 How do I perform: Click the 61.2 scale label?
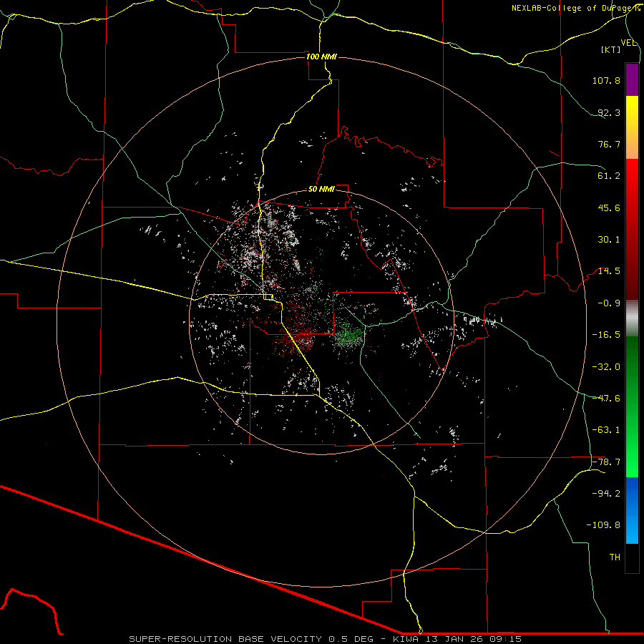point(608,176)
